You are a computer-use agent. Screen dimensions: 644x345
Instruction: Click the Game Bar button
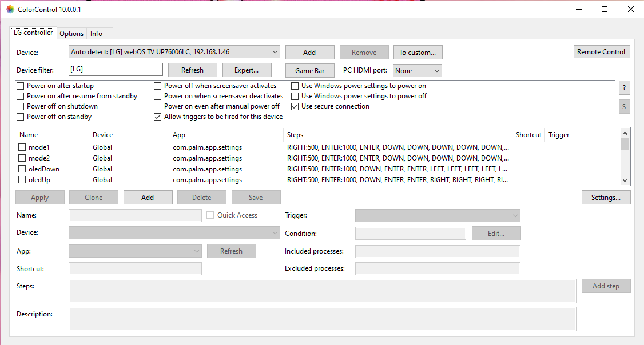click(309, 70)
